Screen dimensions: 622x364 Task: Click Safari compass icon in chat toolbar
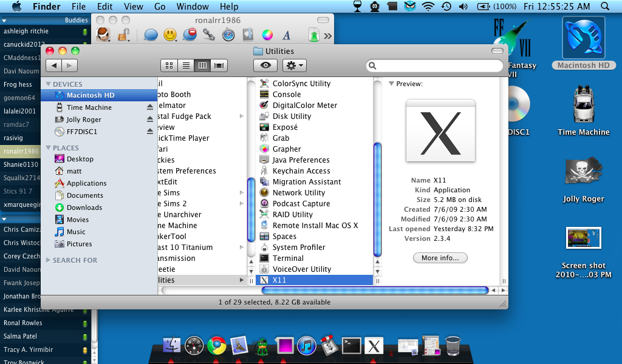tap(228, 35)
